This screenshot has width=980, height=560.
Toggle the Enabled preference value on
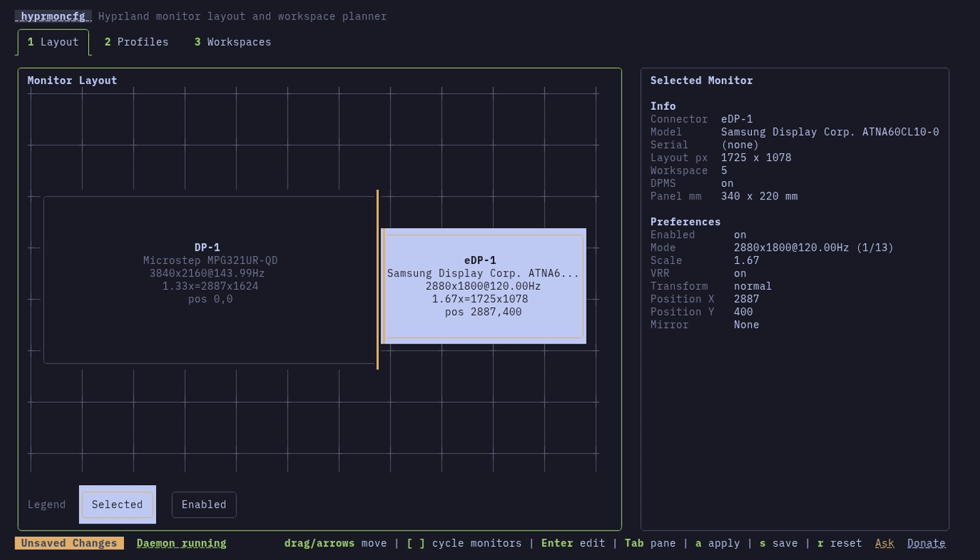click(740, 235)
